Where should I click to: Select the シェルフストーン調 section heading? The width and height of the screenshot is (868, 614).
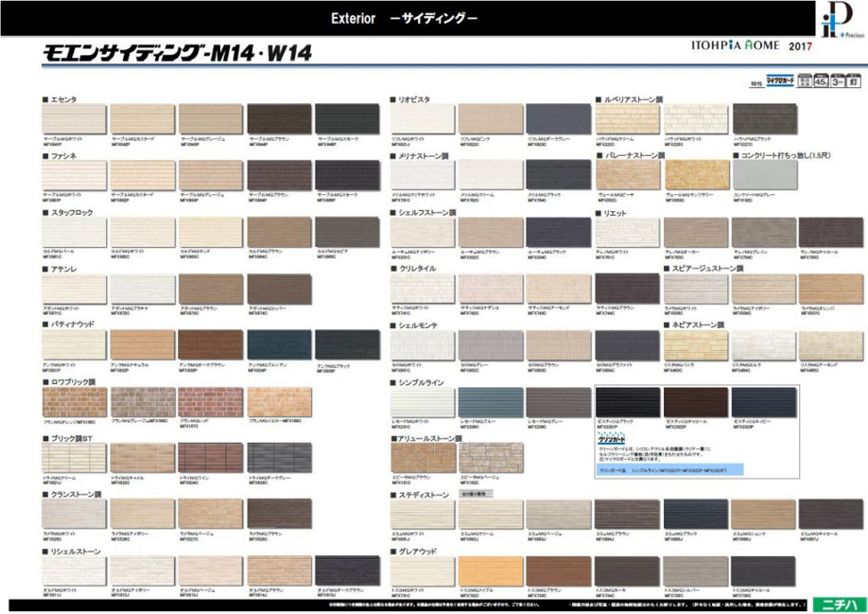[x=423, y=213]
